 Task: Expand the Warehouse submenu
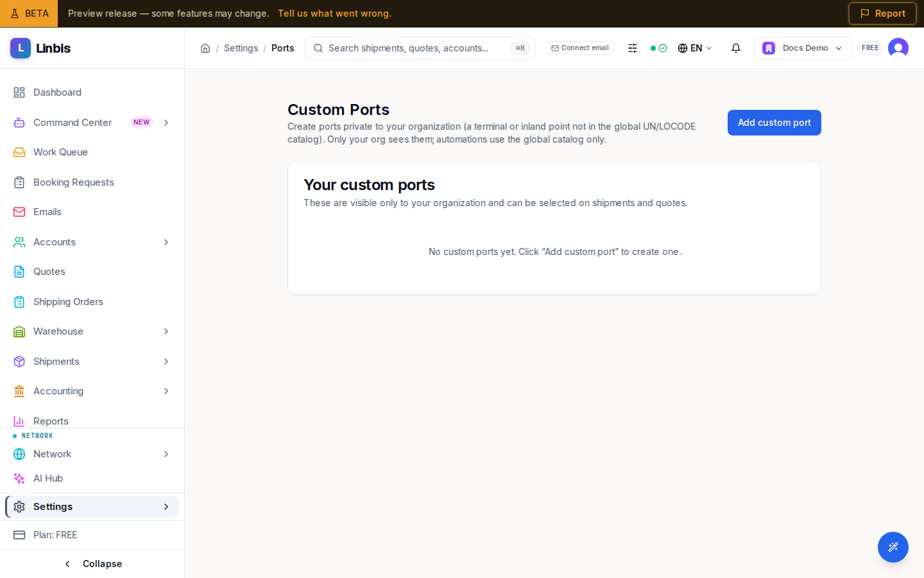166,331
